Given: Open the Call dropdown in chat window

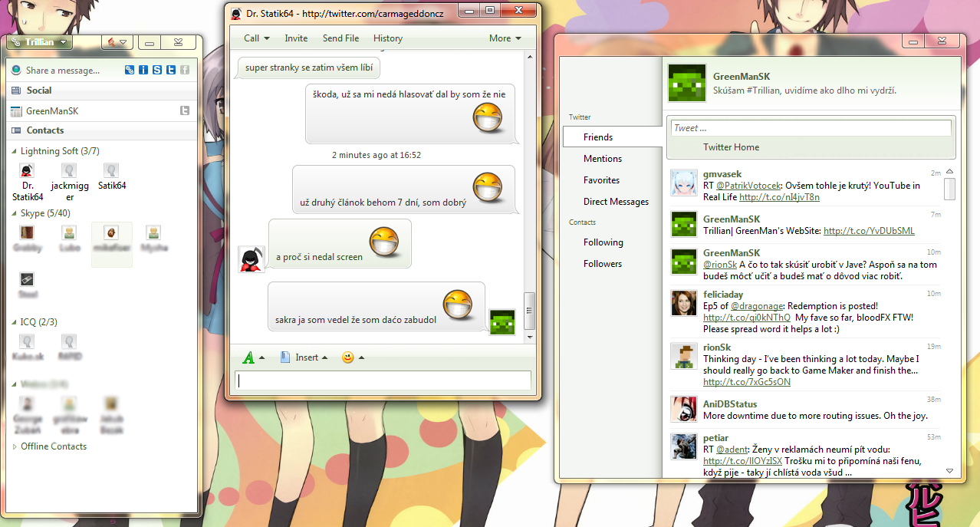Looking at the screenshot, I should (x=257, y=38).
